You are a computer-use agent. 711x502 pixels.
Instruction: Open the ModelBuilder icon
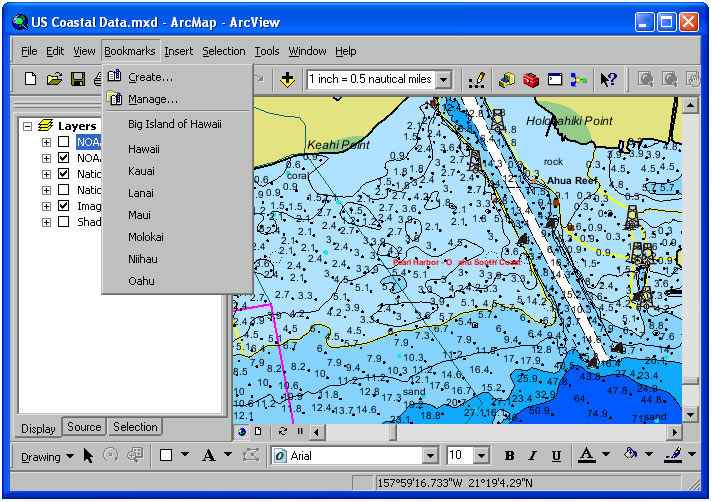coord(579,80)
